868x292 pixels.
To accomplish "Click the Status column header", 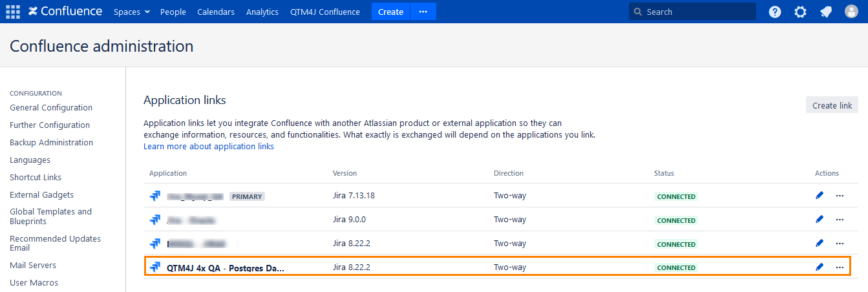I will 664,173.
